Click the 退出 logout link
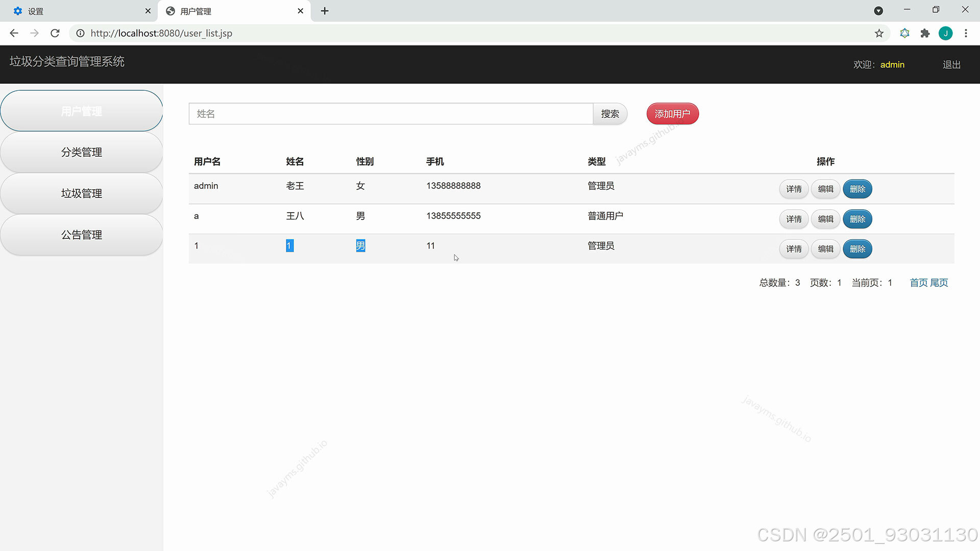This screenshot has height=551, width=980. coord(951,65)
